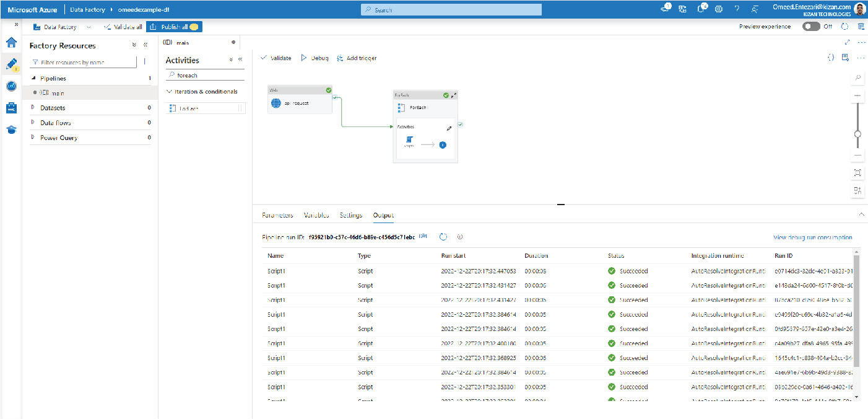
Task: Click the canvas zoom slider handle
Action: pyautogui.click(x=857, y=134)
